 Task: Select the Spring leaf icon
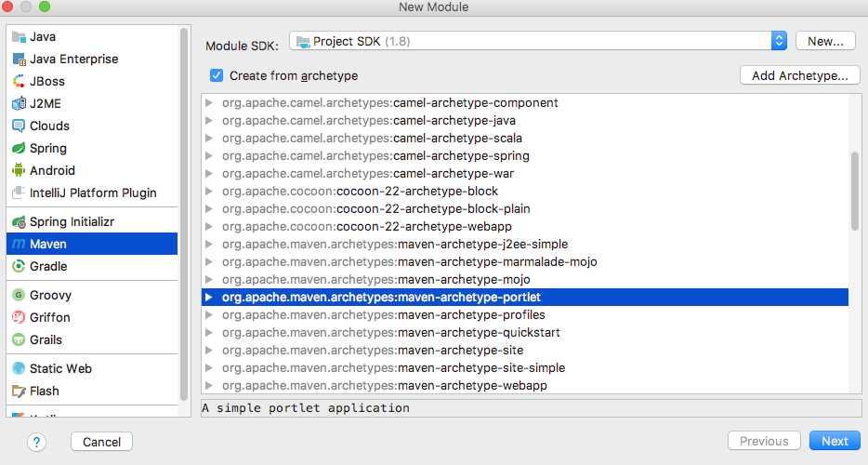[19, 148]
